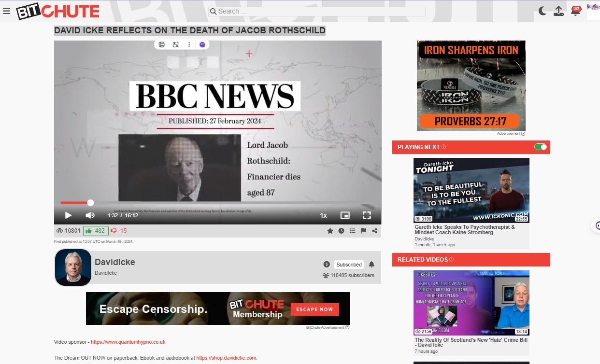Share this video
600x364 pixels.
point(374,231)
